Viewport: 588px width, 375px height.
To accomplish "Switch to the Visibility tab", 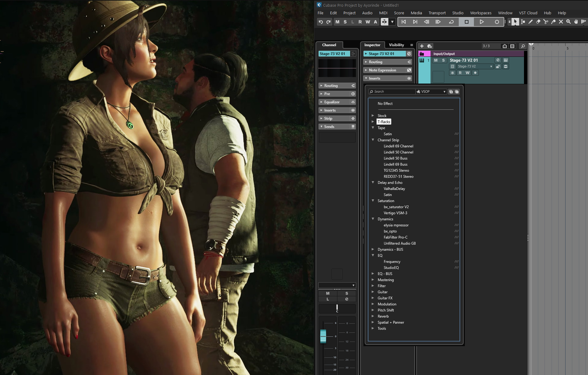I will (396, 45).
